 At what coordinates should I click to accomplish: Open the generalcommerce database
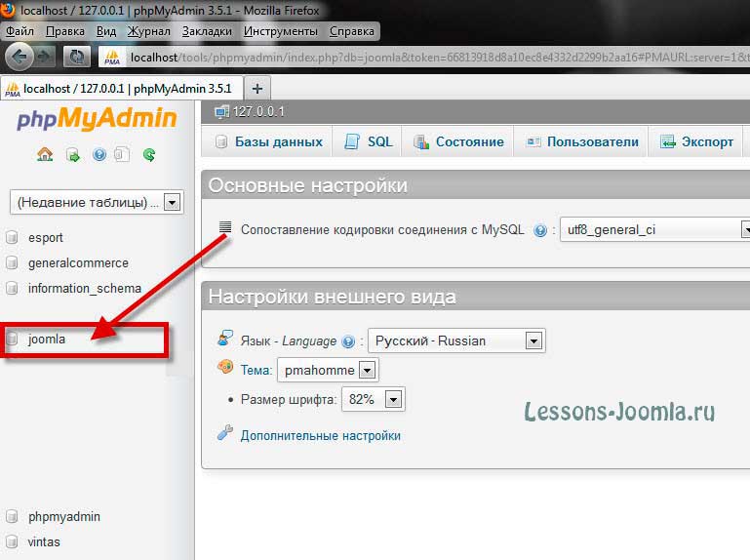78,263
